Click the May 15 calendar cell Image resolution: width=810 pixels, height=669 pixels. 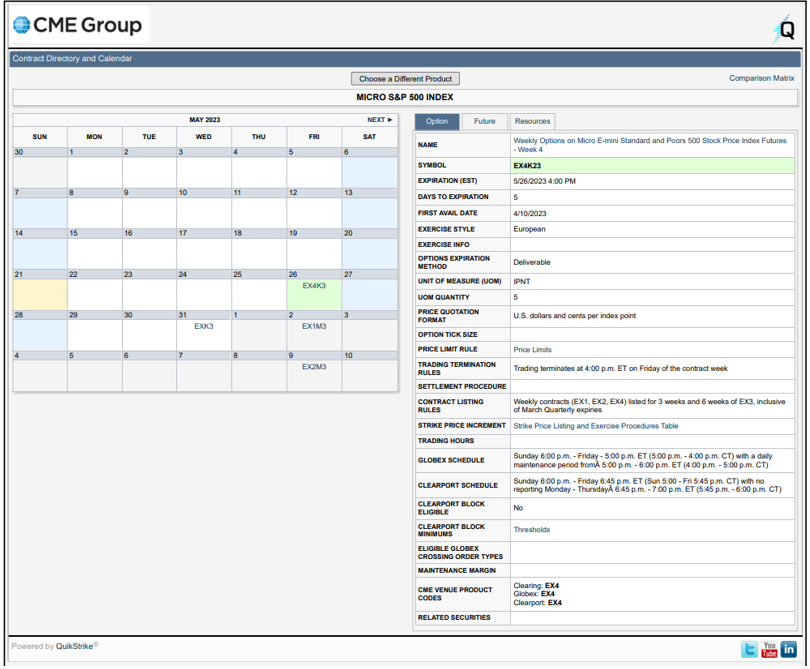pyautogui.click(x=95, y=249)
